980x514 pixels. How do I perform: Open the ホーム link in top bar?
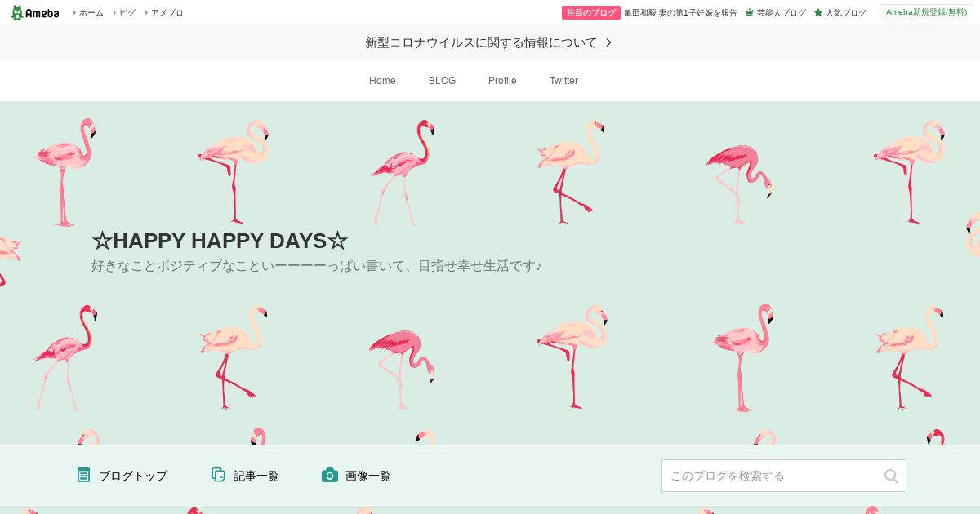pyautogui.click(x=91, y=12)
